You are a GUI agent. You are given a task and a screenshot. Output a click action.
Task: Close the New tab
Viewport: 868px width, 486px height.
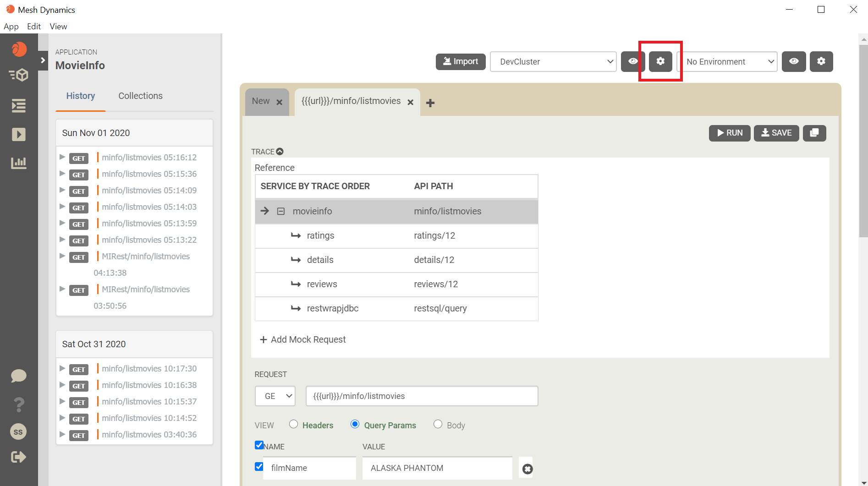(x=280, y=102)
